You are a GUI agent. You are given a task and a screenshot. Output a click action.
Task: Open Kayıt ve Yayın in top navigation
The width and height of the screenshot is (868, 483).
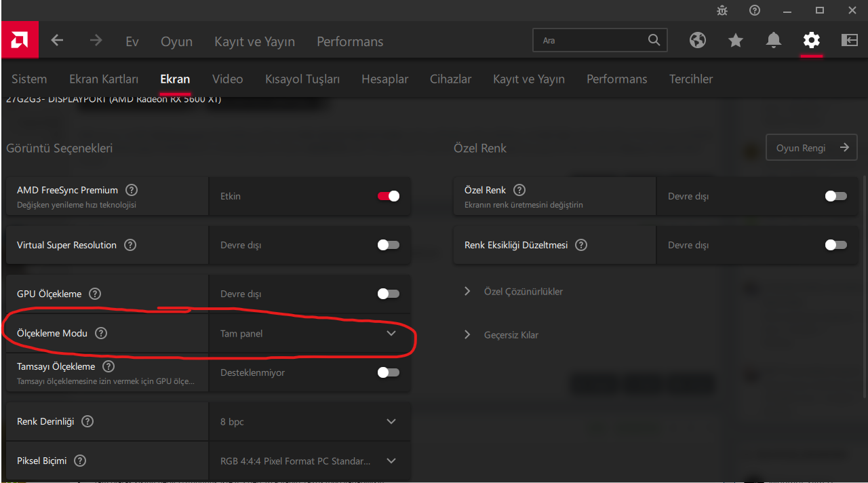(x=254, y=41)
